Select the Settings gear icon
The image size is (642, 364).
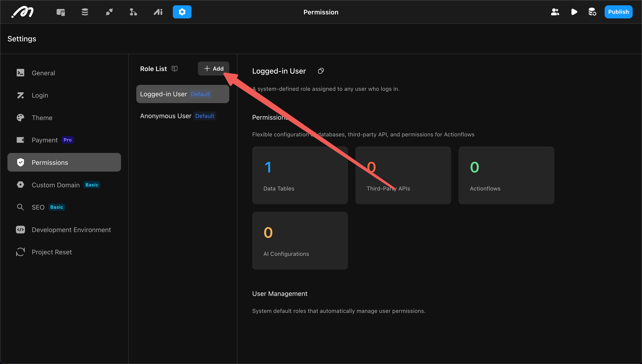tap(182, 12)
